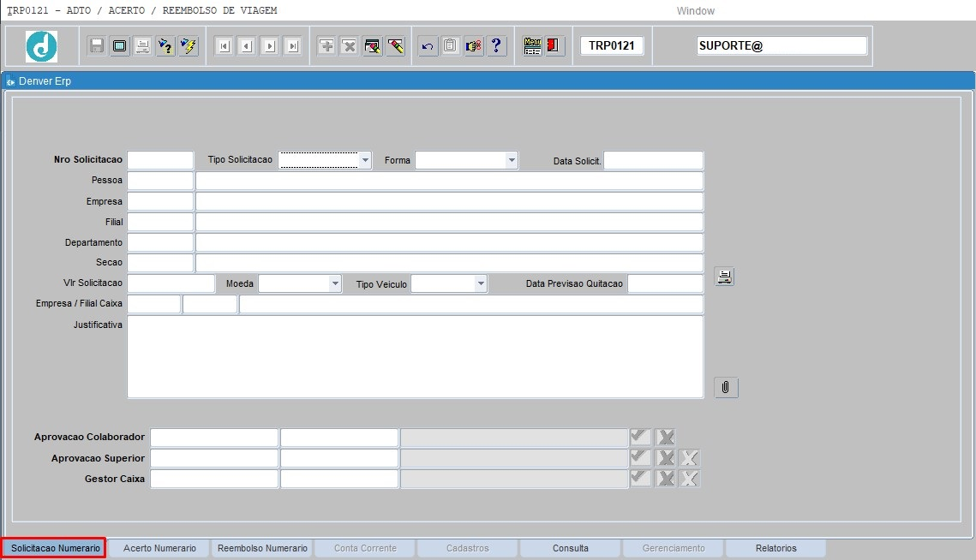Click Nro Solicitacao input field
976x560 pixels.
(160, 160)
